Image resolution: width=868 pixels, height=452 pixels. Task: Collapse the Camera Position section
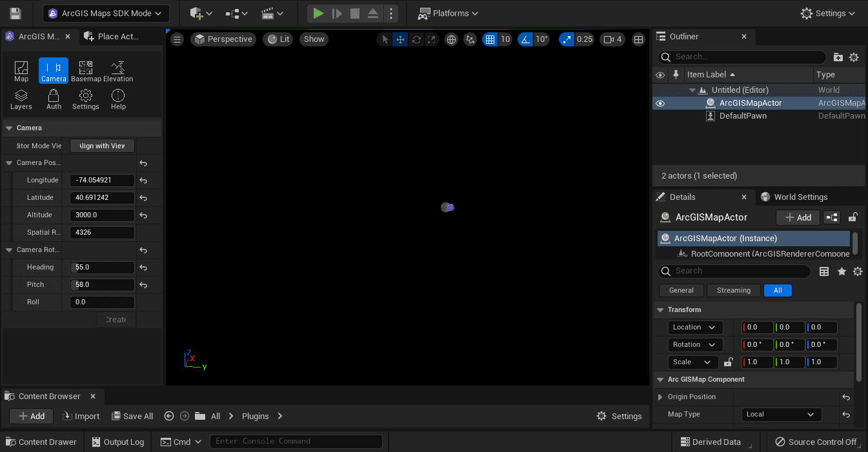point(9,163)
